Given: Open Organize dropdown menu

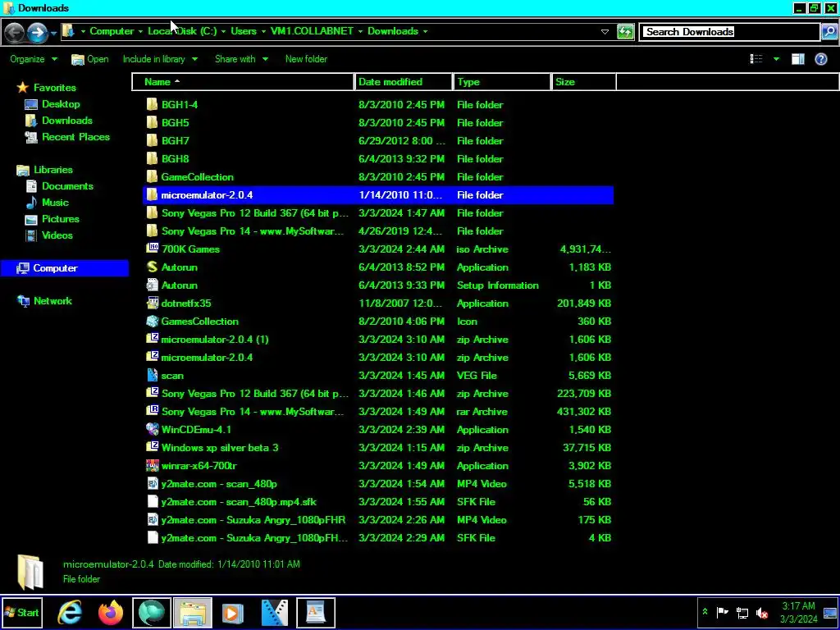Looking at the screenshot, I should [x=33, y=59].
